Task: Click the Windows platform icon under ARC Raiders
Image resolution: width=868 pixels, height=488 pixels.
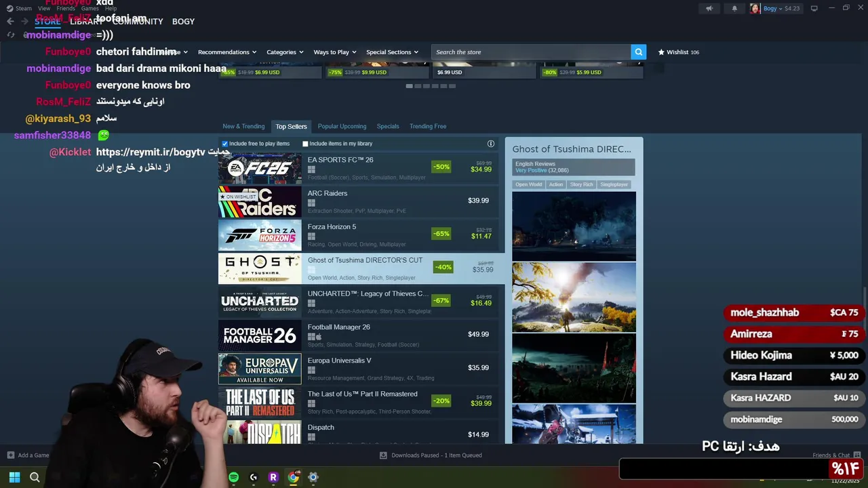Action: [311, 203]
